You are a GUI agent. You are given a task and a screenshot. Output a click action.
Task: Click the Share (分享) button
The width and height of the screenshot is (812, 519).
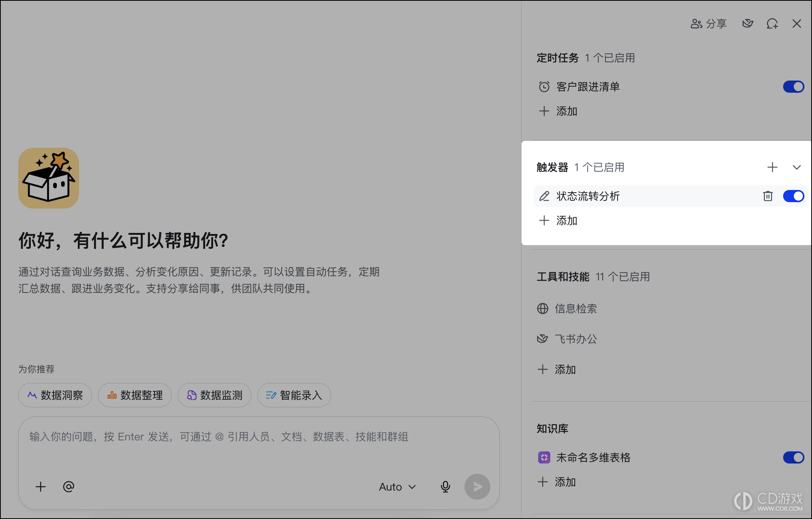pyautogui.click(x=708, y=24)
